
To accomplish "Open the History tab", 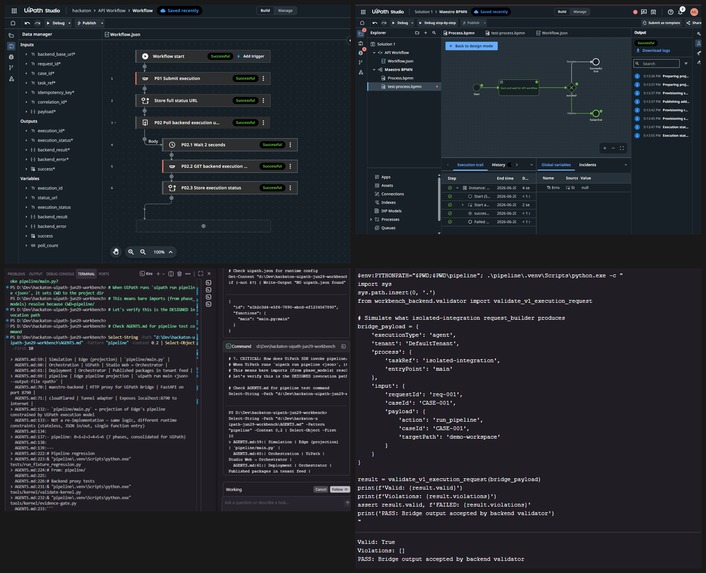I will click(x=498, y=165).
